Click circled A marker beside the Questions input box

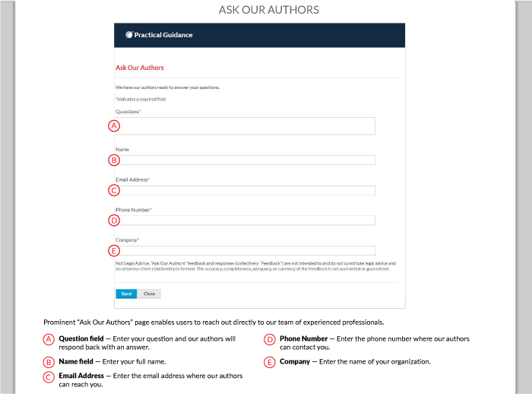tap(114, 126)
